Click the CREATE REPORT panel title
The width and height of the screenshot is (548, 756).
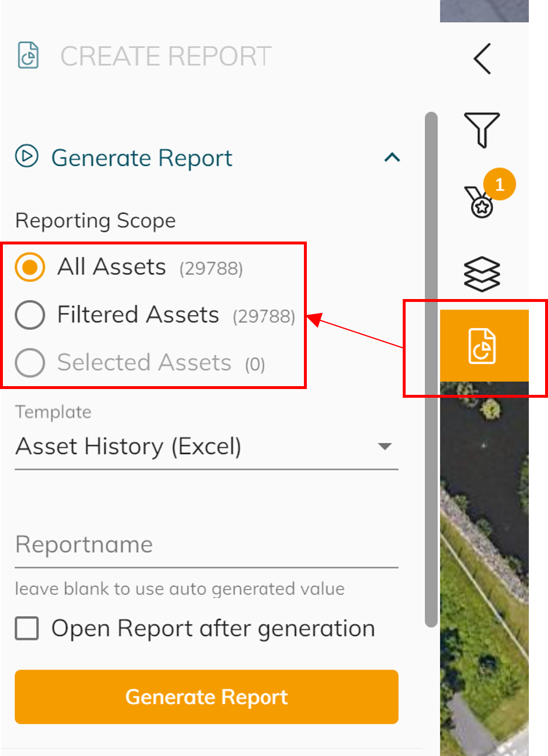tap(166, 56)
